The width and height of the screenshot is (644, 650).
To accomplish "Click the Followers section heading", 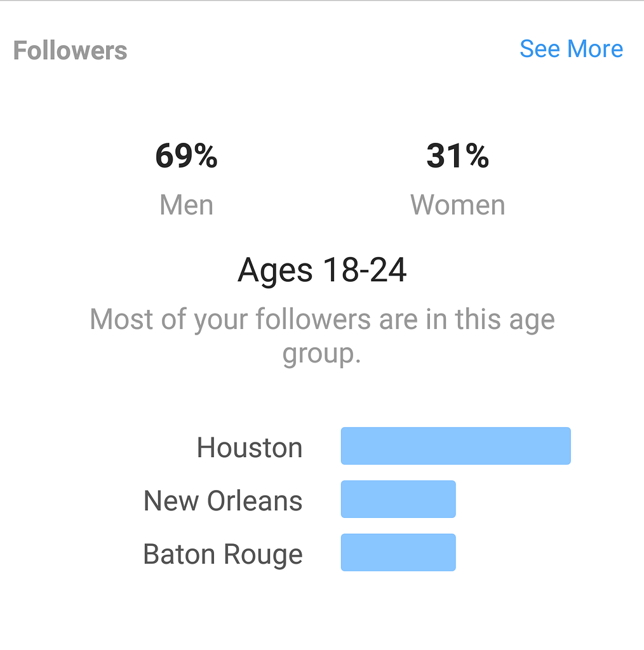I will 70,51.
